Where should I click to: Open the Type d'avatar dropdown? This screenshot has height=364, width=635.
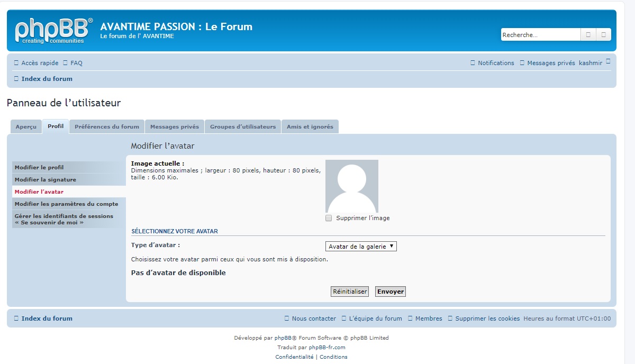[361, 247]
